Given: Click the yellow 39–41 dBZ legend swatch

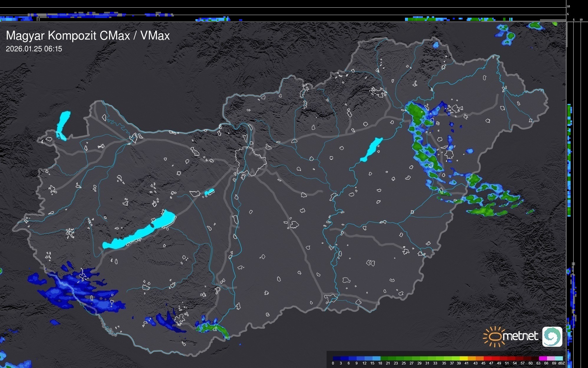Looking at the screenshot, I should click(464, 358).
